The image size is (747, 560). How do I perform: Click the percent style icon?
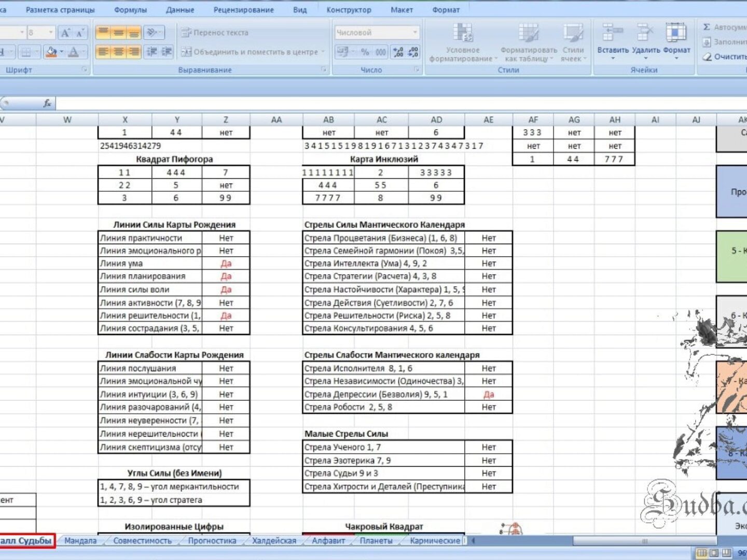pyautogui.click(x=365, y=52)
